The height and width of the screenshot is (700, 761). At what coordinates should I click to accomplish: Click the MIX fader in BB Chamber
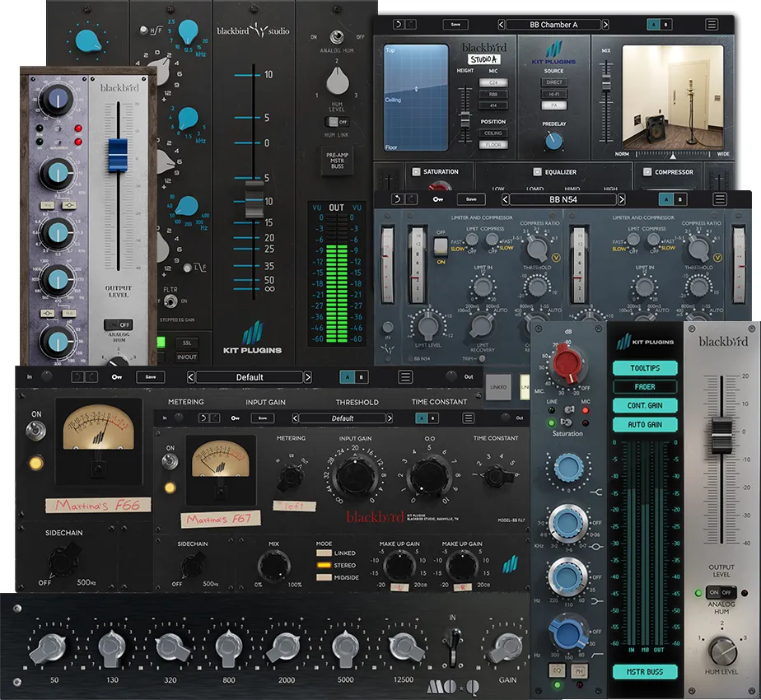pos(605,82)
